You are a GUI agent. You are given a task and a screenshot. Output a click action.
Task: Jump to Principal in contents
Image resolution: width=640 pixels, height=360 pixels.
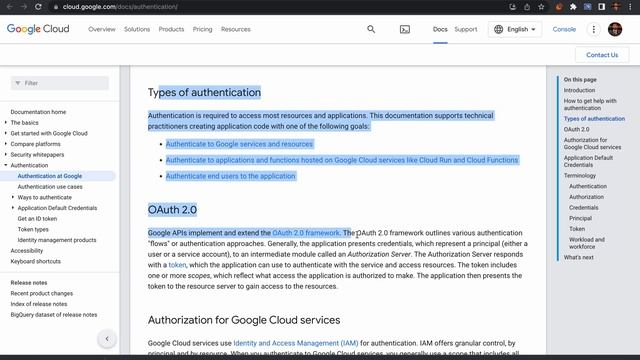(x=580, y=218)
